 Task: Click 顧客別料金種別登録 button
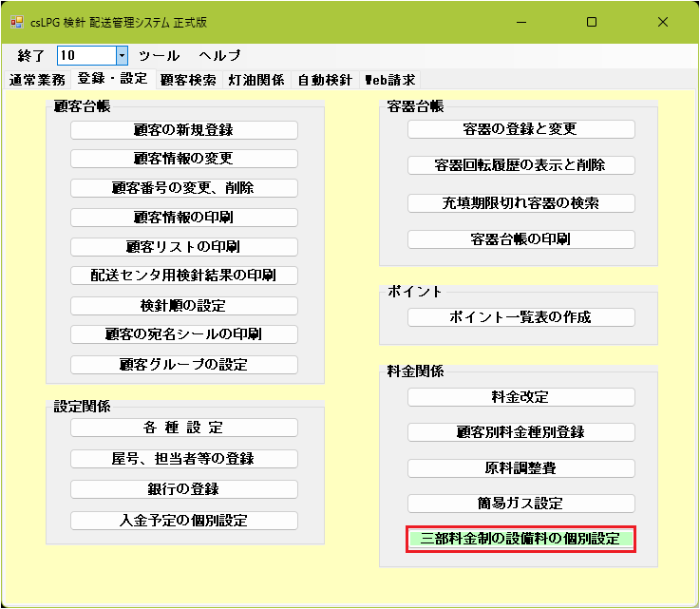click(x=521, y=432)
